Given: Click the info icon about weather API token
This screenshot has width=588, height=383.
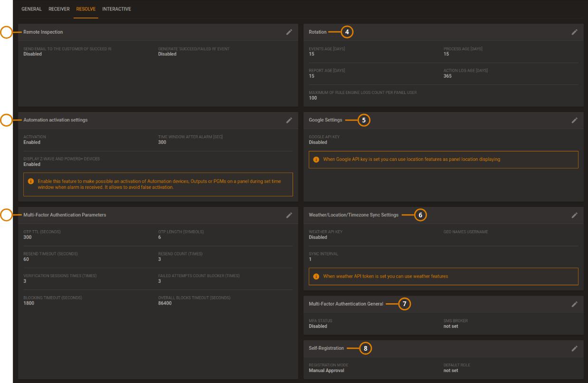Looking at the screenshot, I should (x=316, y=276).
